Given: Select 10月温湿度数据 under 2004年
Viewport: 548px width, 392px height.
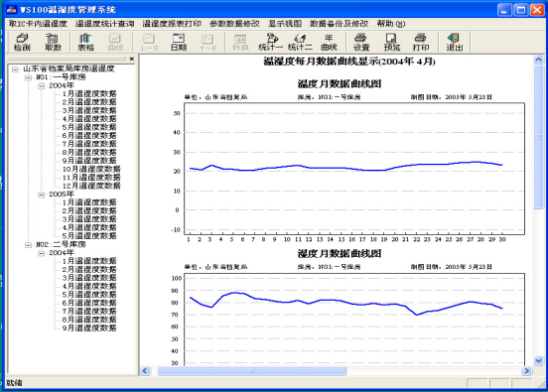Looking at the screenshot, I should click(91, 169).
